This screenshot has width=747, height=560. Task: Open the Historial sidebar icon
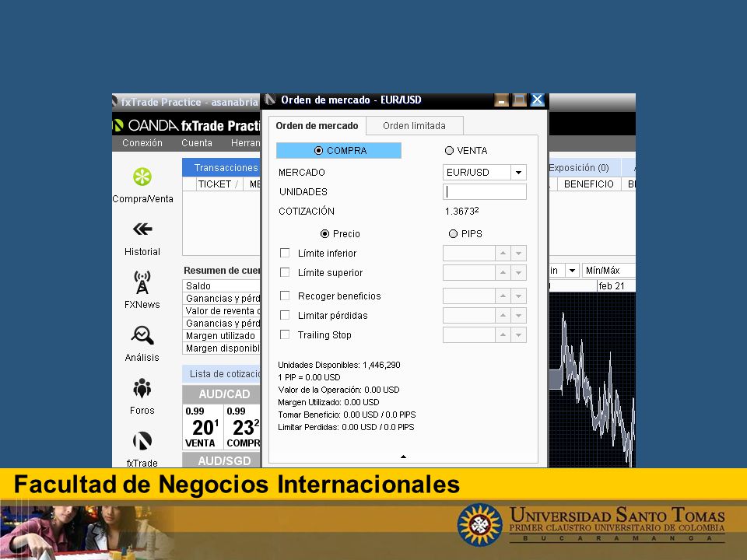[142, 229]
